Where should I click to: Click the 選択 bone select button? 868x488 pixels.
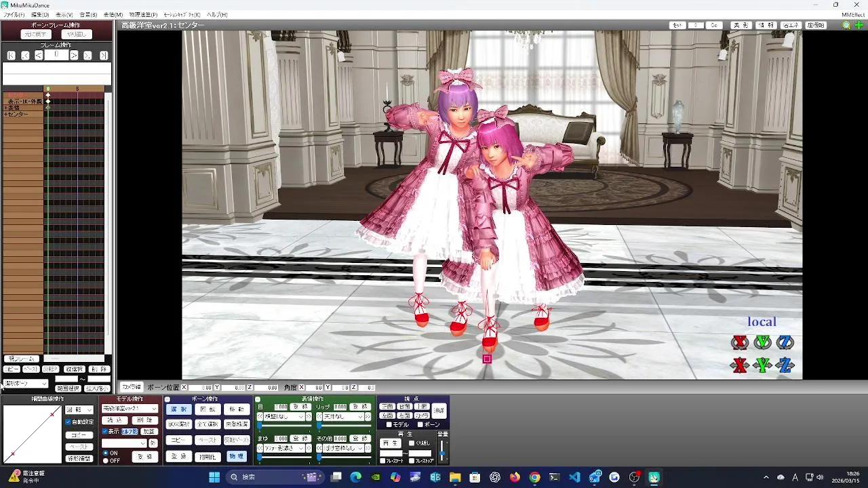tap(178, 409)
